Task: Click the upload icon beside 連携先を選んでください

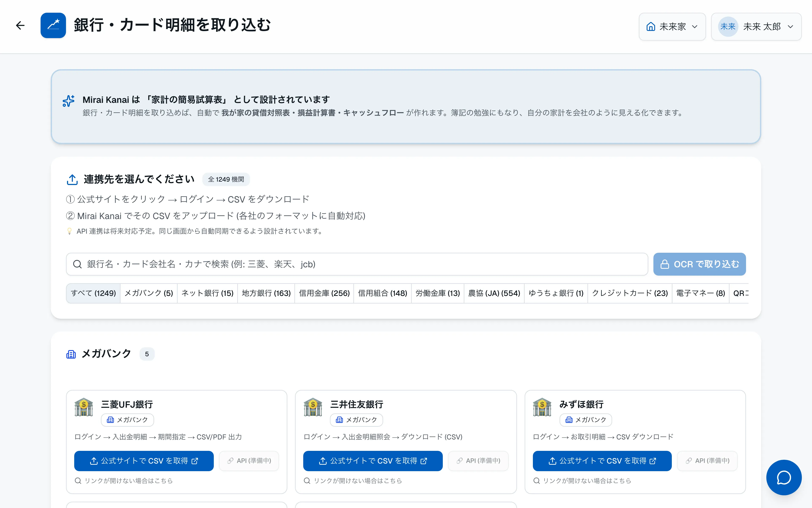Action: [72, 179]
